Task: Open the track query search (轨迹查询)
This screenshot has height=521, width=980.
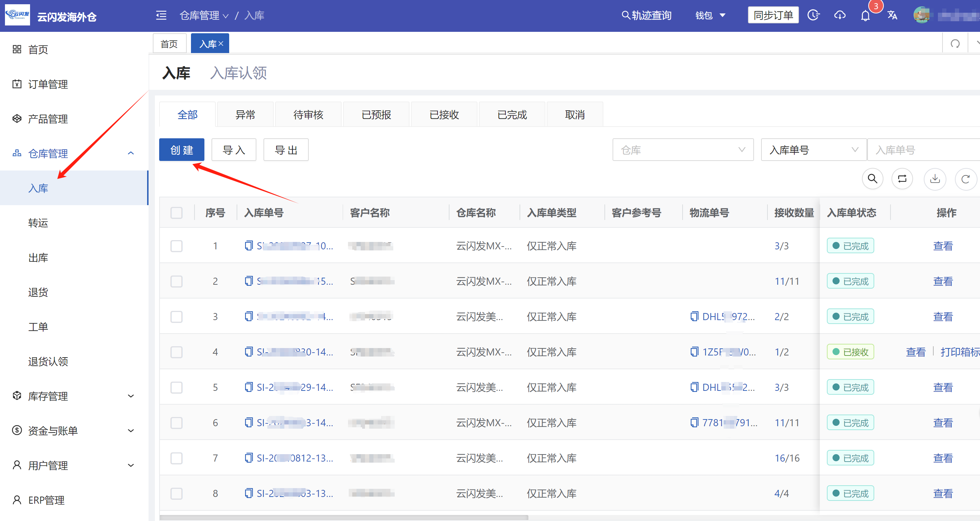Action: 646,15
